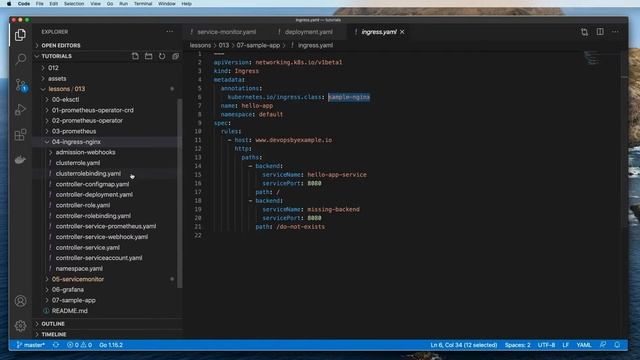Viewport: 640px width, 360px height.
Task: Open the Run menu
Action: pos(123,4)
